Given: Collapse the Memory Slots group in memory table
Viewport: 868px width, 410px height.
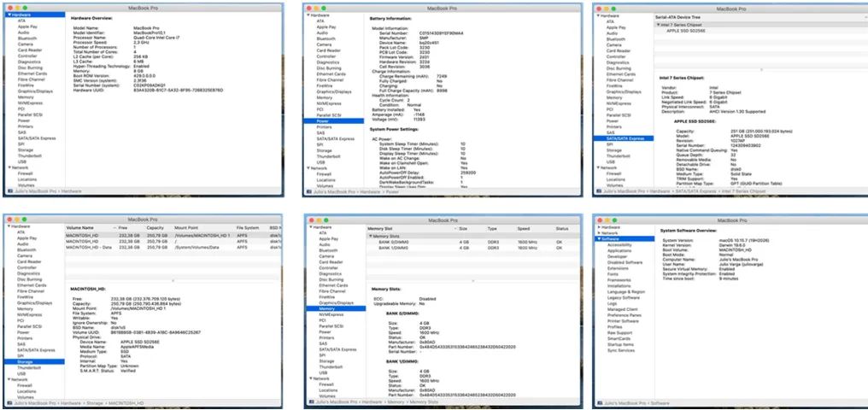Looking at the screenshot, I should (369, 236).
